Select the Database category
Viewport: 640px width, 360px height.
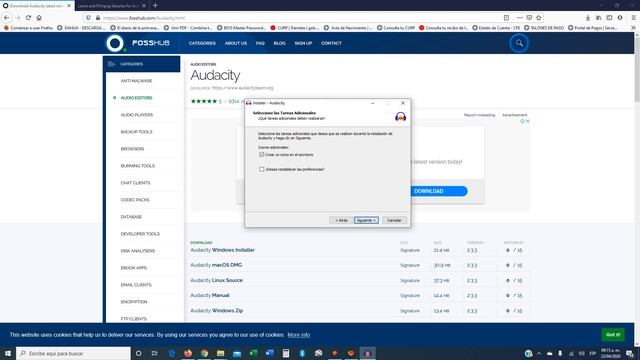pyautogui.click(x=131, y=217)
